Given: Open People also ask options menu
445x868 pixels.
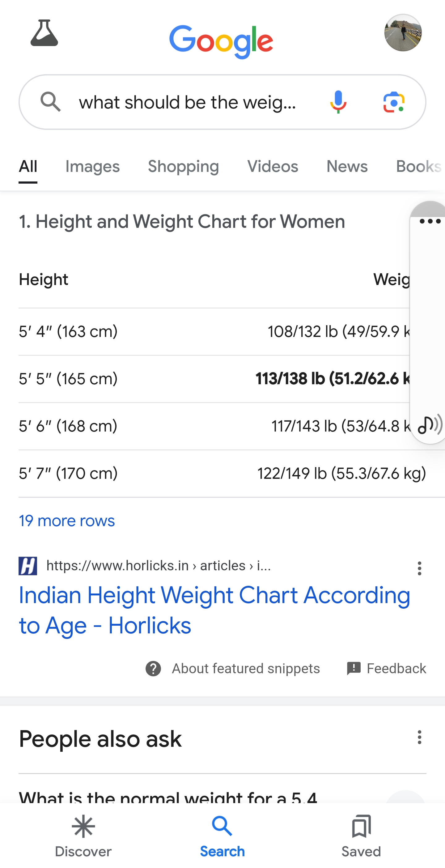Looking at the screenshot, I should [x=419, y=737].
